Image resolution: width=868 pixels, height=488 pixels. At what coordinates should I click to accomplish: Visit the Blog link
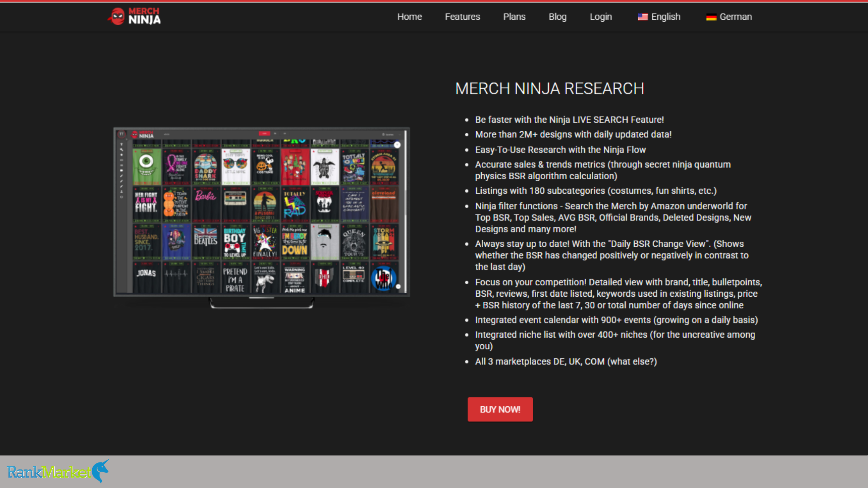557,17
